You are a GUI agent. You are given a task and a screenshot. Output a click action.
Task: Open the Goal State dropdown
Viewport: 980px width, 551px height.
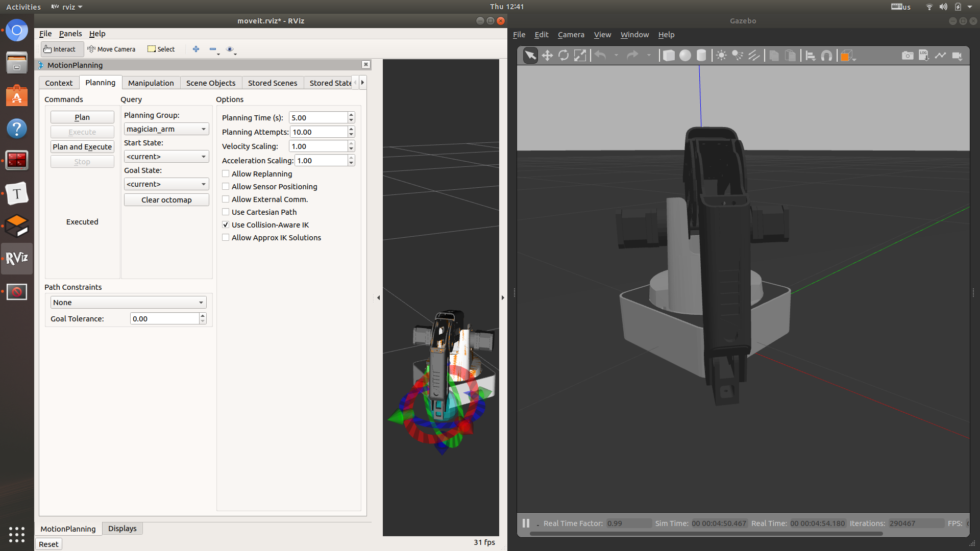[x=166, y=184]
